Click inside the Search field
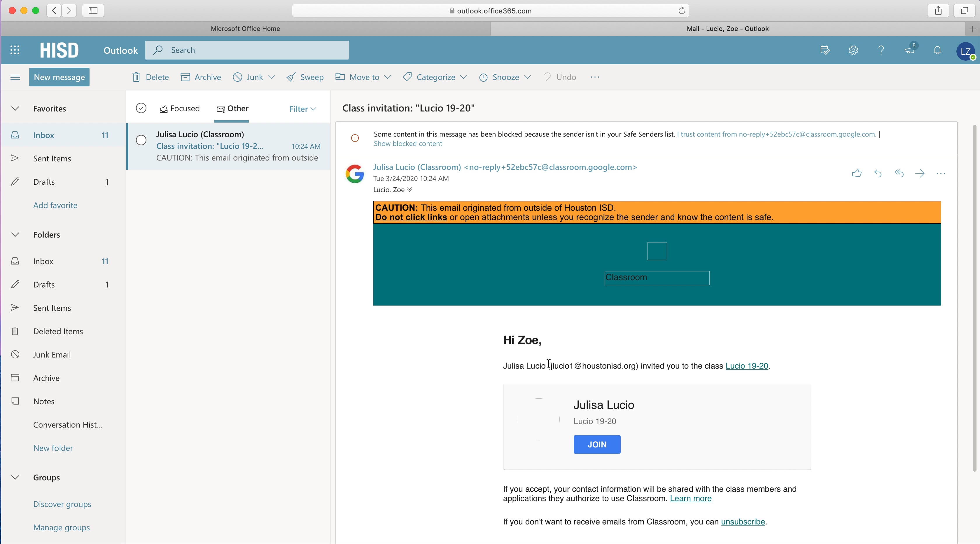Screen dimensions: 980x544 pos(247,50)
